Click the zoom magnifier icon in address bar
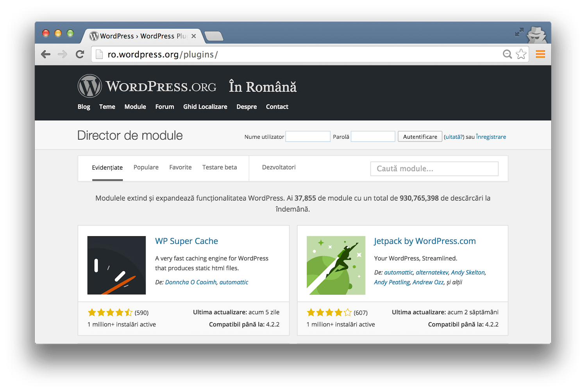 tap(507, 54)
